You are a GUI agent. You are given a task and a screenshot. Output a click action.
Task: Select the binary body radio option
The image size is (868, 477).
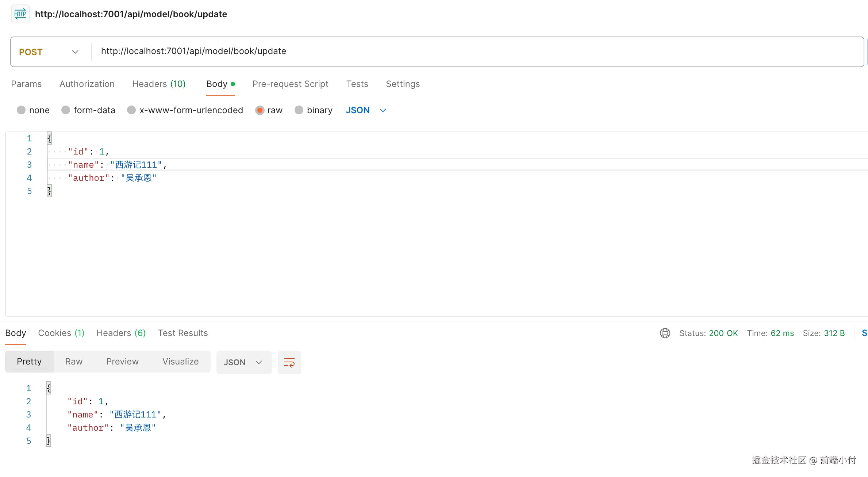[x=299, y=110]
